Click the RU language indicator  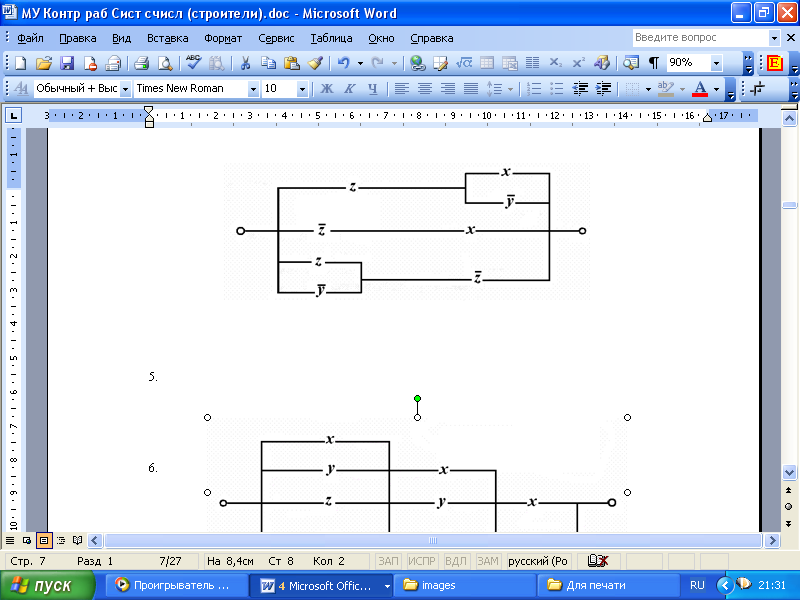tap(697, 585)
